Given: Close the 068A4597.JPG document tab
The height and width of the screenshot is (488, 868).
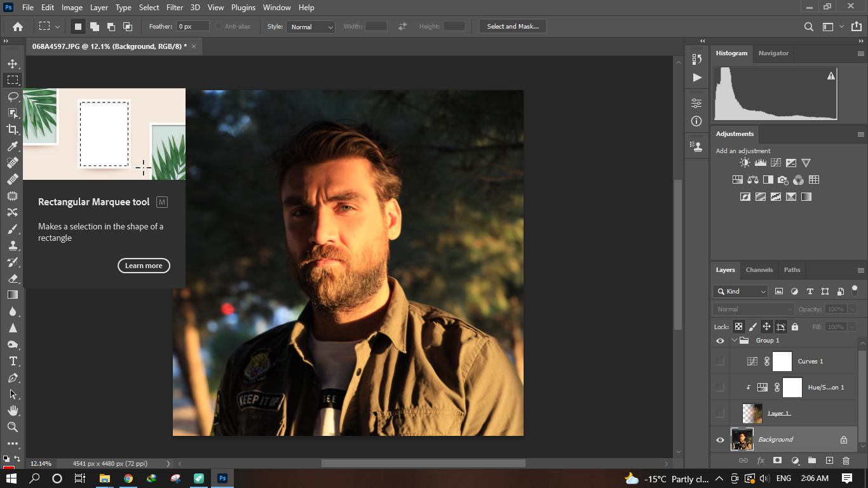Looking at the screenshot, I should 194,46.
